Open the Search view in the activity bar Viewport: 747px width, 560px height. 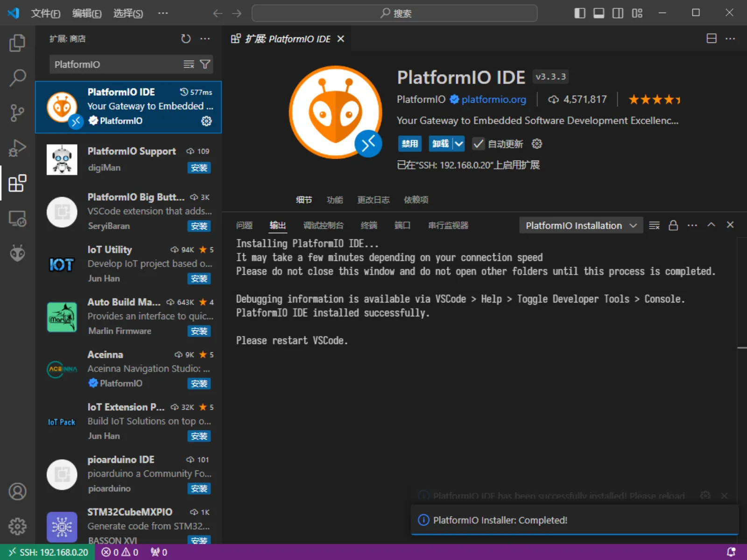coord(17,77)
